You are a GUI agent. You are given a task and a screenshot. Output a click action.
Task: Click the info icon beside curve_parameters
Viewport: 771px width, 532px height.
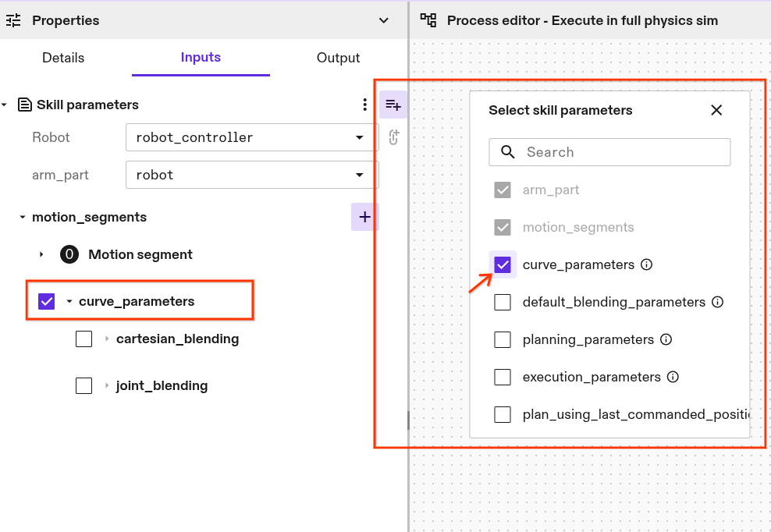(646, 264)
